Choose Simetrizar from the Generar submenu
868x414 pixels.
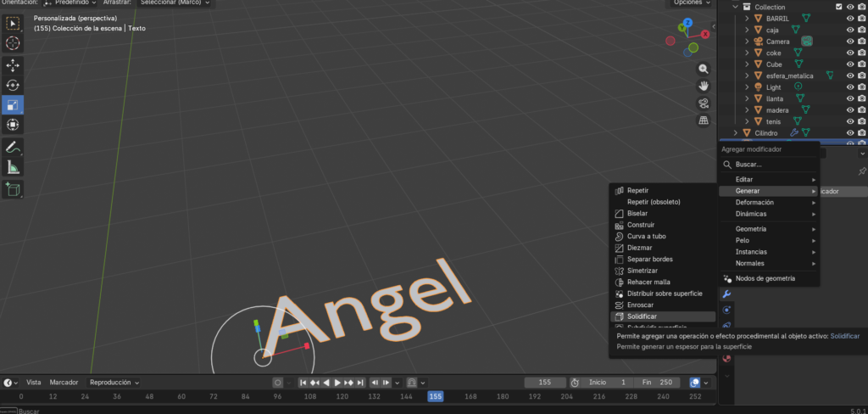coord(643,271)
